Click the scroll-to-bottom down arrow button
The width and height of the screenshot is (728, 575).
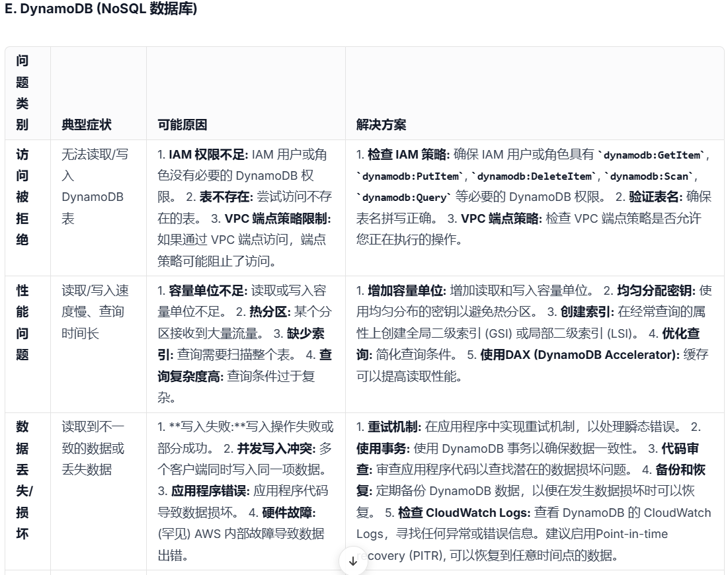[352, 560]
